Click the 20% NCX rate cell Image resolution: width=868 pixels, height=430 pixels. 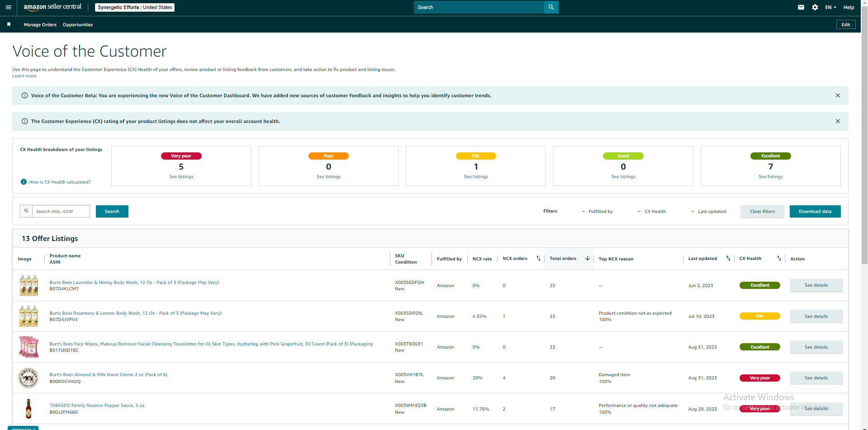point(478,378)
